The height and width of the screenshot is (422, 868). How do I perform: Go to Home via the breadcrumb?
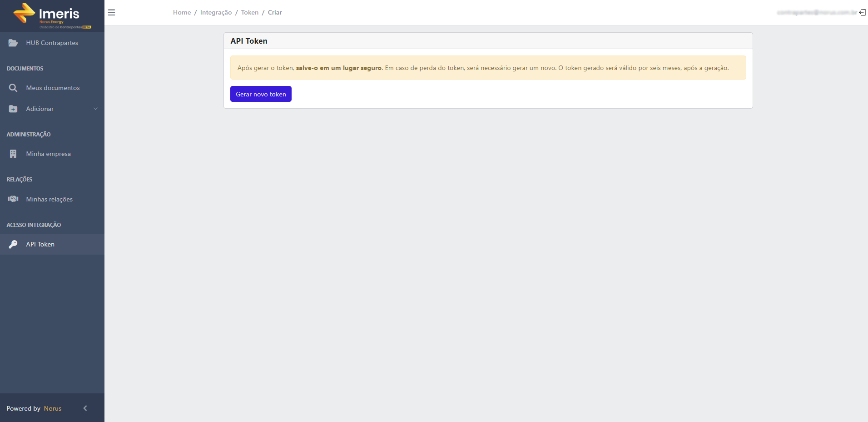(x=182, y=12)
